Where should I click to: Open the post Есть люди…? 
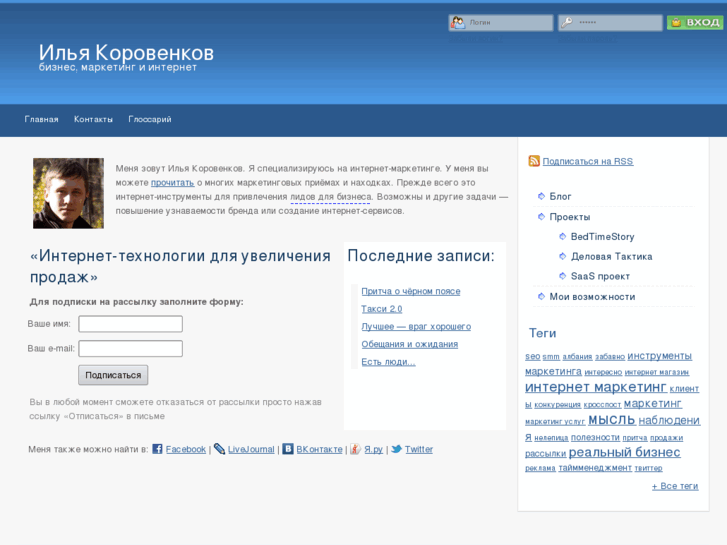tap(388, 362)
